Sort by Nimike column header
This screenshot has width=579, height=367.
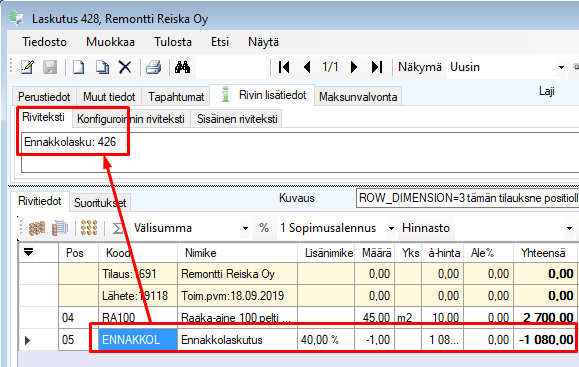point(237,253)
